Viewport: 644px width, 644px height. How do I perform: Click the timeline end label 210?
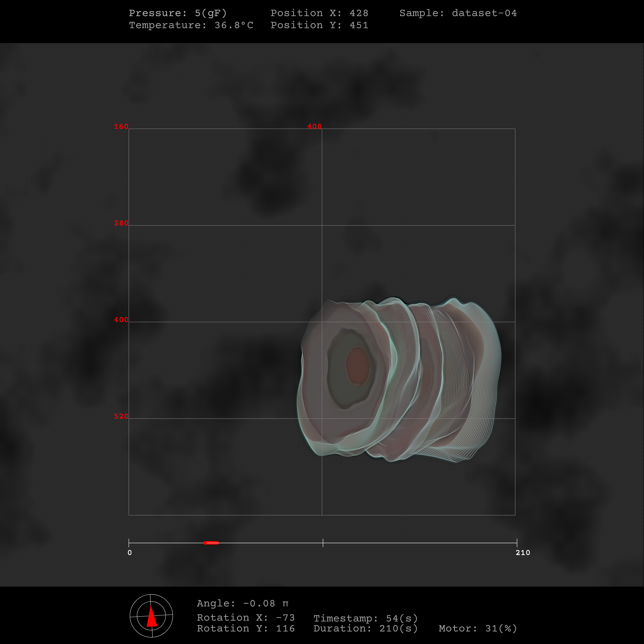[x=523, y=553]
